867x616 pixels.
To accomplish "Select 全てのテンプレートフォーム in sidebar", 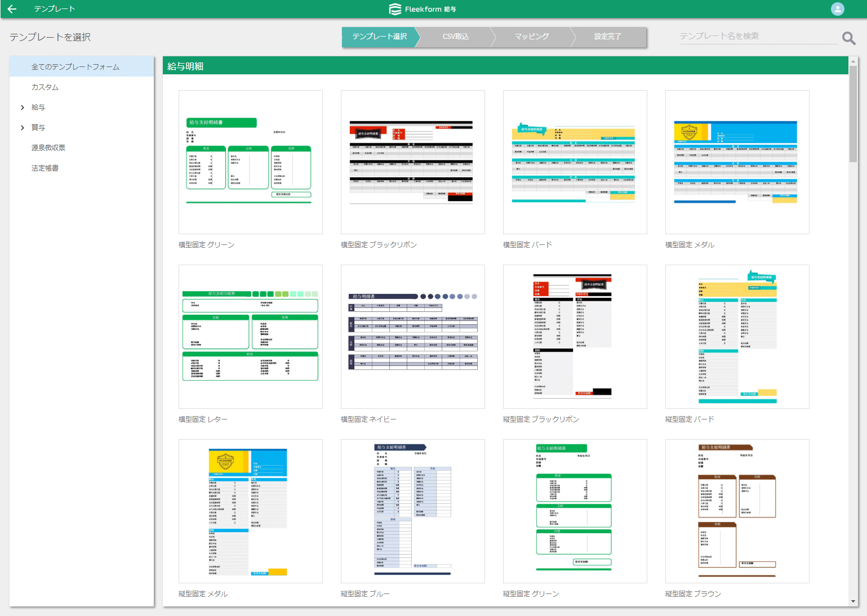I will [x=75, y=67].
